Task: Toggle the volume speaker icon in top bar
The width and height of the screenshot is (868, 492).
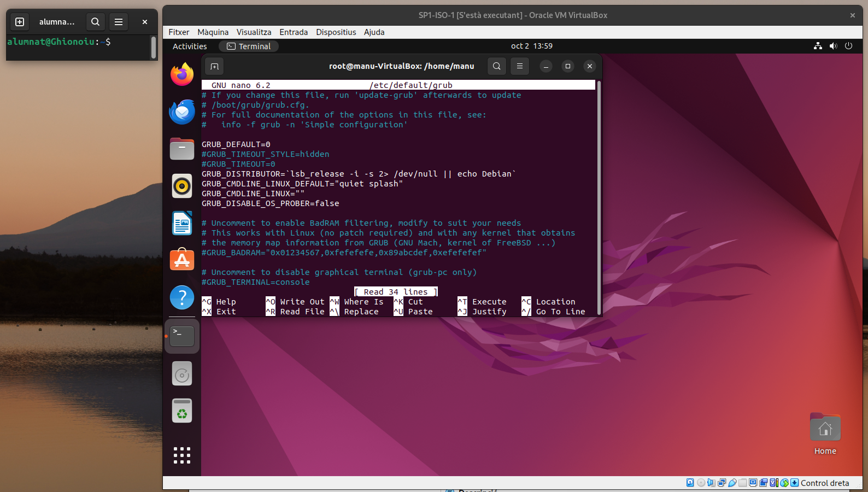Action: coord(833,46)
